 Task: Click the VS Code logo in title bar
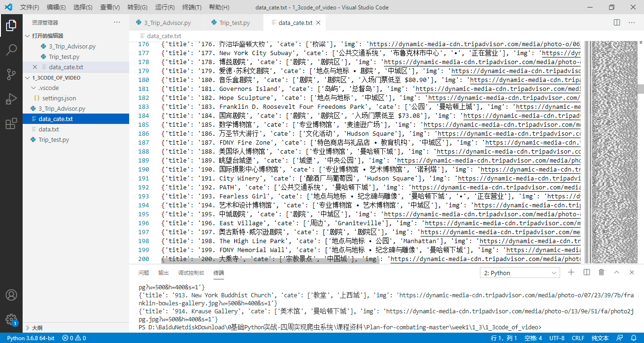(x=8, y=7)
